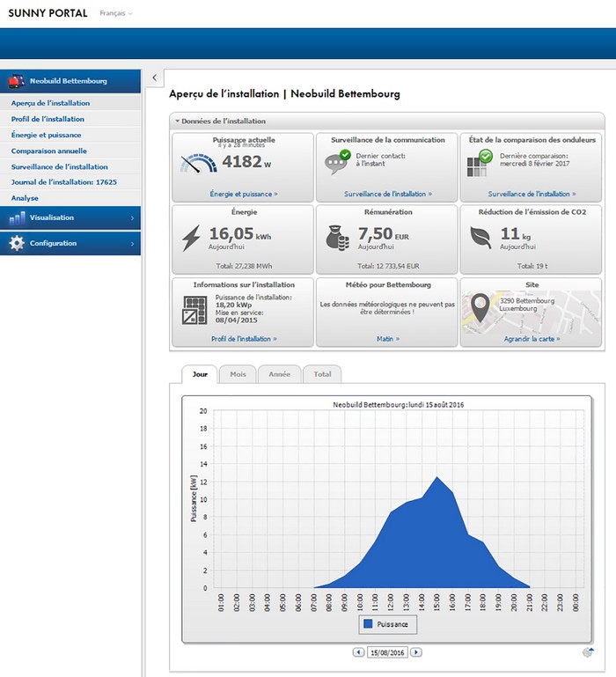This screenshot has height=677, width=616.
Task: Click the blue Puissance legend swatch
Action: pyautogui.click(x=368, y=624)
